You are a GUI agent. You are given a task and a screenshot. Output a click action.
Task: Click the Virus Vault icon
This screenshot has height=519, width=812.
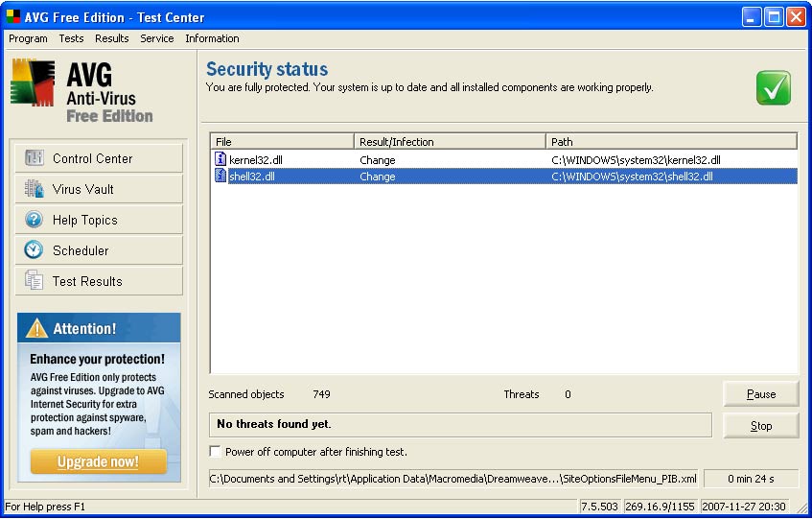tap(35, 189)
